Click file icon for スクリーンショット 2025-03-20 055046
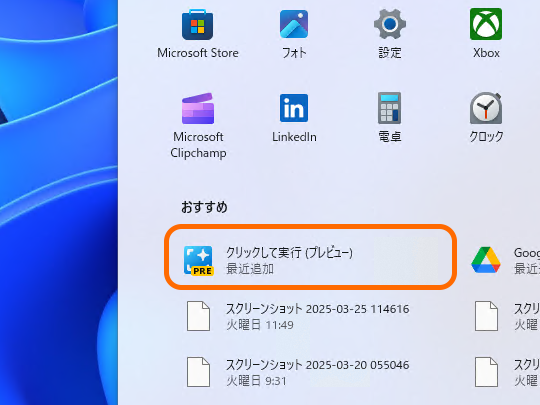Screen dimensions: 540x405 click(x=198, y=372)
